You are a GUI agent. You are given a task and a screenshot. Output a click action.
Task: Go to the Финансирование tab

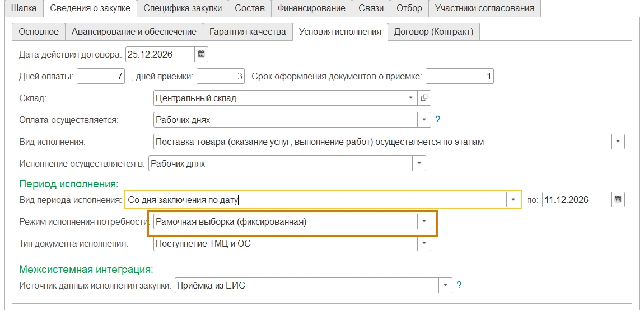(x=311, y=8)
